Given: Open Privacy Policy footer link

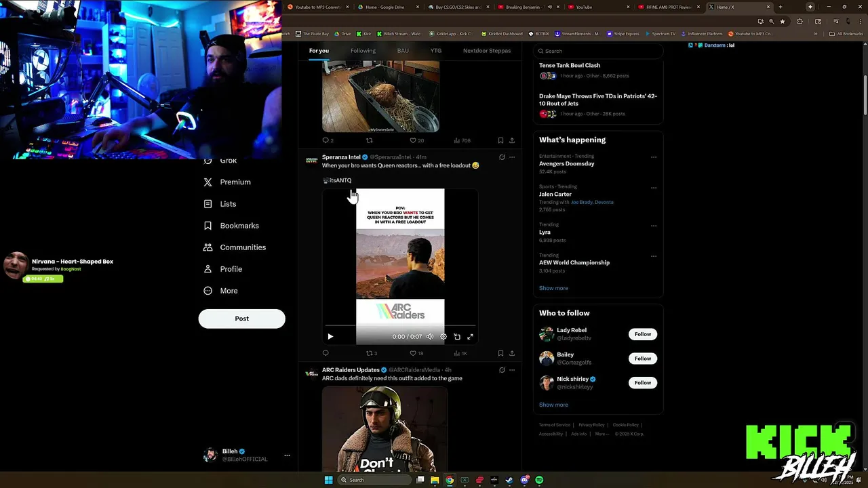Looking at the screenshot, I should click(591, 425).
